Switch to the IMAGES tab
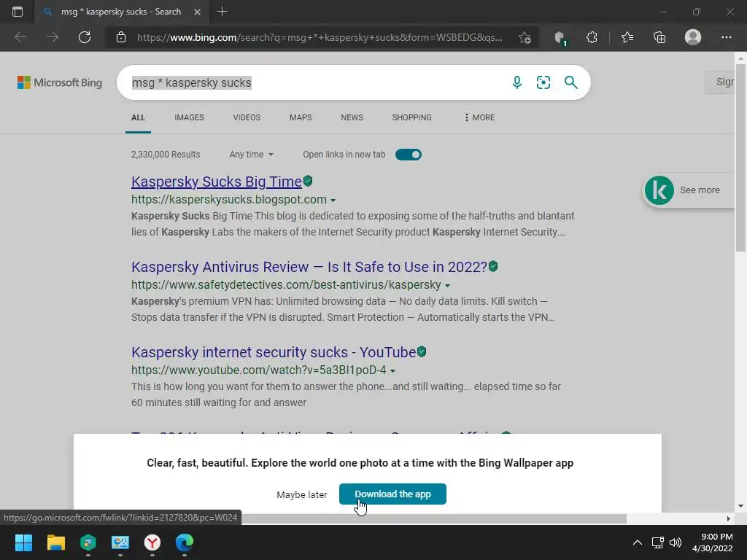Viewport: 747px width, 560px height. point(189,117)
